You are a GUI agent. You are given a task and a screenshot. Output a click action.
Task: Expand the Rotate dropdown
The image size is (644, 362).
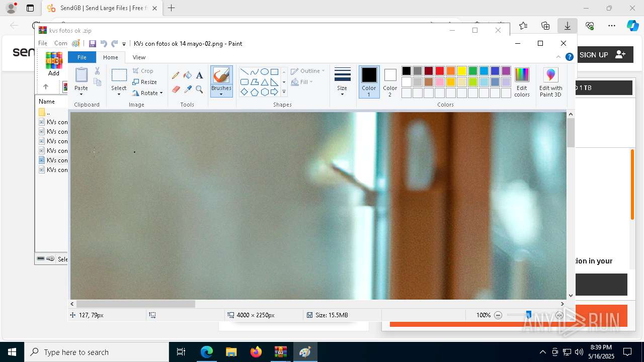(161, 93)
